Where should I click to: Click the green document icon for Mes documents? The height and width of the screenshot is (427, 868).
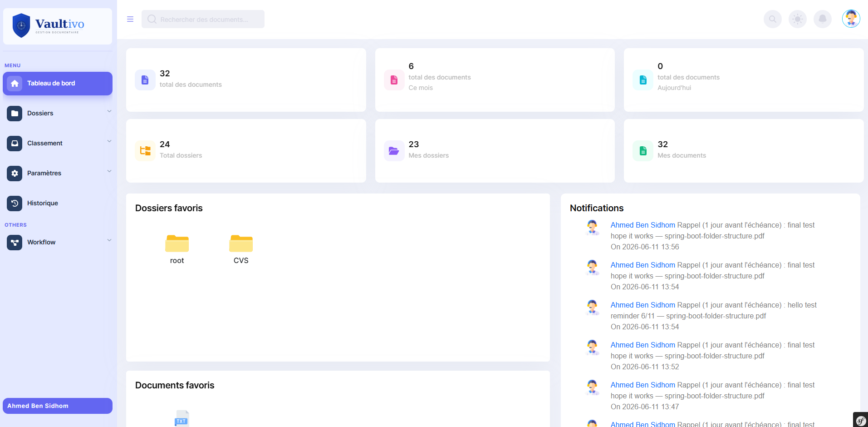(x=643, y=151)
